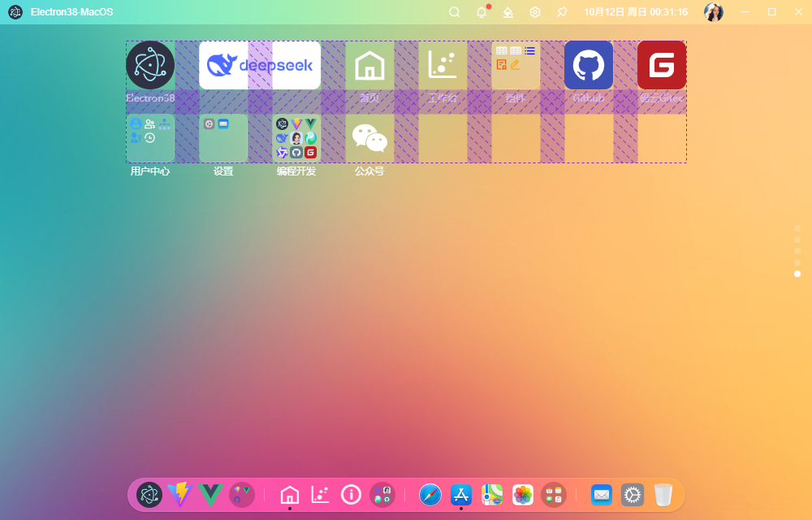This screenshot has width=812, height=520.
Task: Expand the 组件 folder on desktop
Action: click(x=516, y=65)
